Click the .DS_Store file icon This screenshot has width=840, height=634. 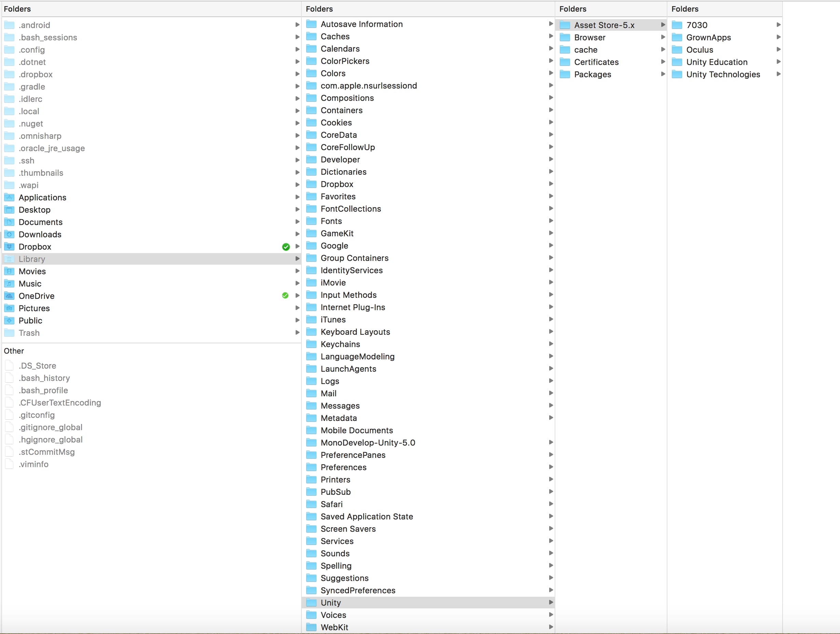point(9,365)
